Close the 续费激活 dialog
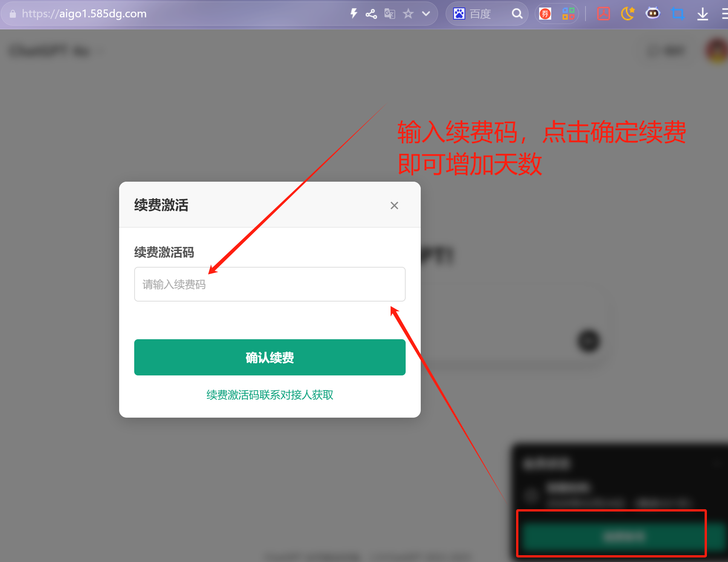 pos(394,205)
